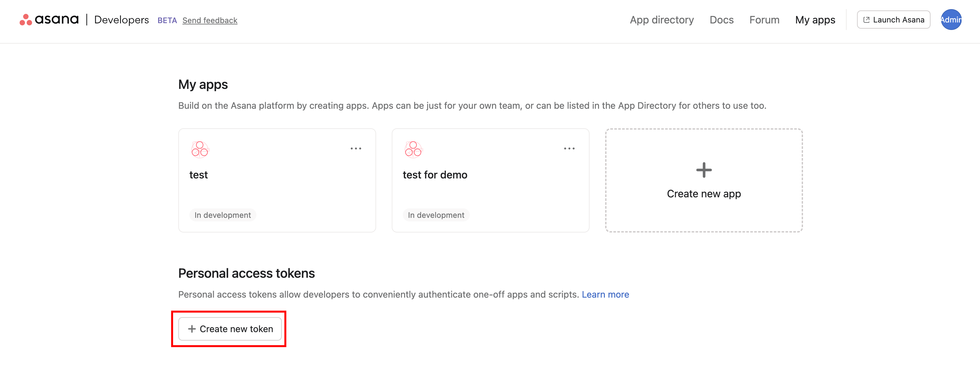Open the options menu on the test app
The image size is (980, 366).
pos(356,148)
